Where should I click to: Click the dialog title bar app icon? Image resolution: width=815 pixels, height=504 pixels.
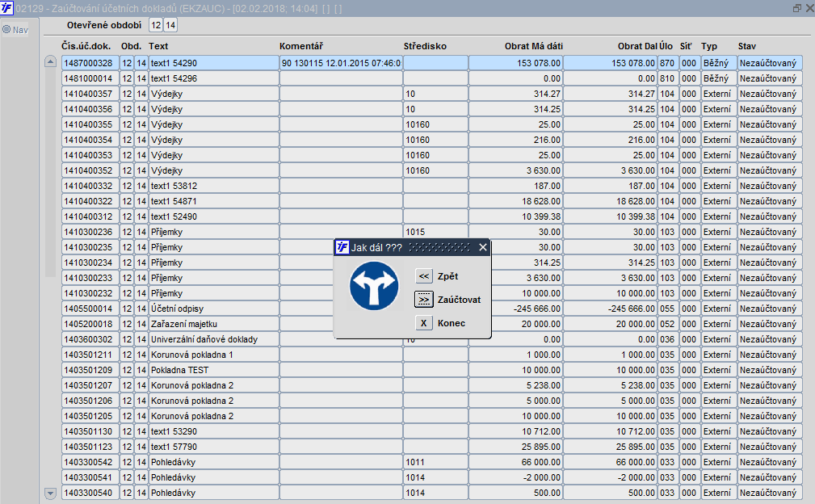[x=342, y=247]
